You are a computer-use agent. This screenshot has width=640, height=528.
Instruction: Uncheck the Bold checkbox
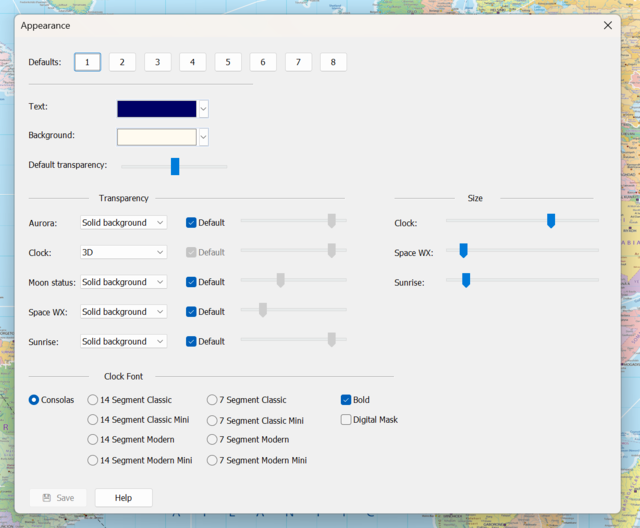click(346, 400)
